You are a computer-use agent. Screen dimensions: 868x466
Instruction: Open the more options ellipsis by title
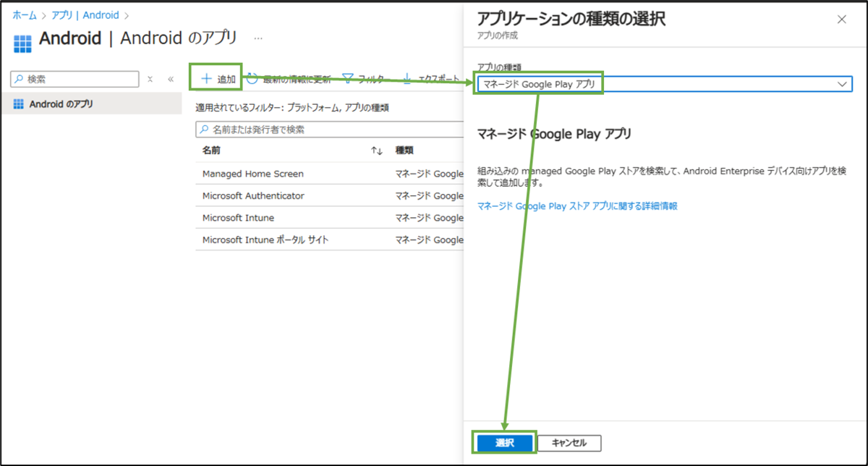coord(258,38)
